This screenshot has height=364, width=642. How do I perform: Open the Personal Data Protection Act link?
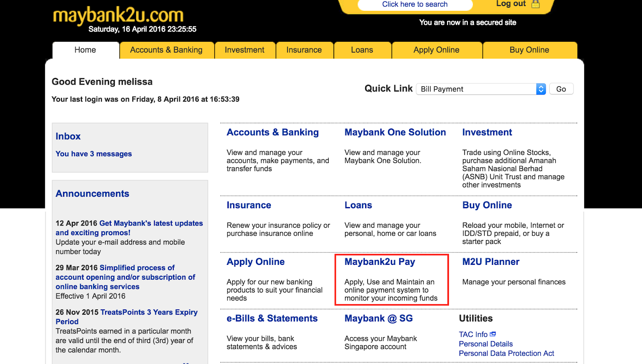pyautogui.click(x=506, y=354)
